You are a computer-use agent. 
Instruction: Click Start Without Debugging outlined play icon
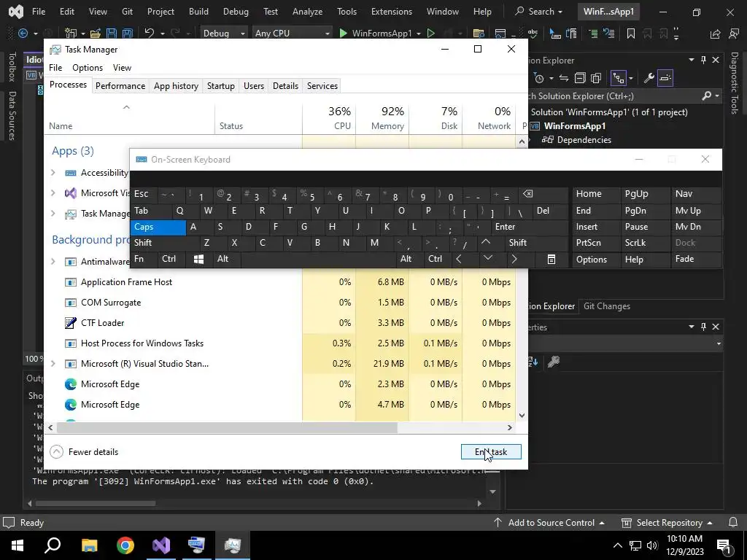click(x=430, y=34)
